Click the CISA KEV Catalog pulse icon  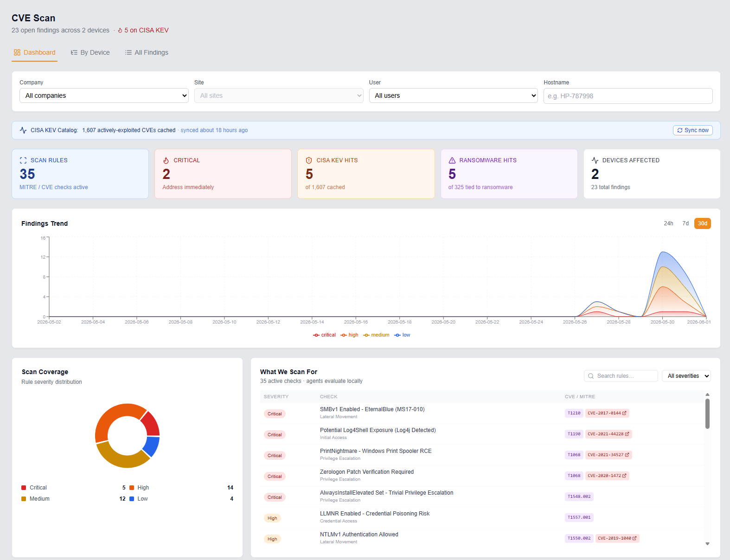[x=23, y=130]
